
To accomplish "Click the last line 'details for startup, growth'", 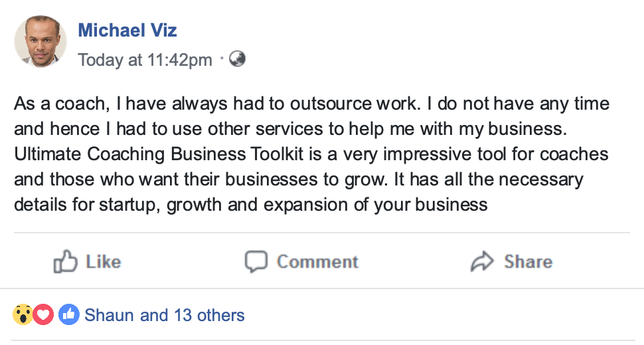I will click(251, 204).
